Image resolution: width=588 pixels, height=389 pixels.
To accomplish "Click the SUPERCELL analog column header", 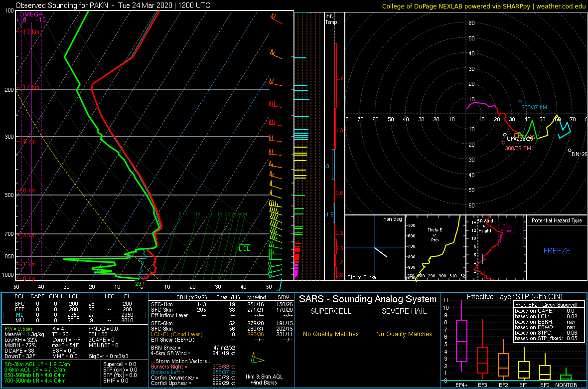I will tap(330, 312).
